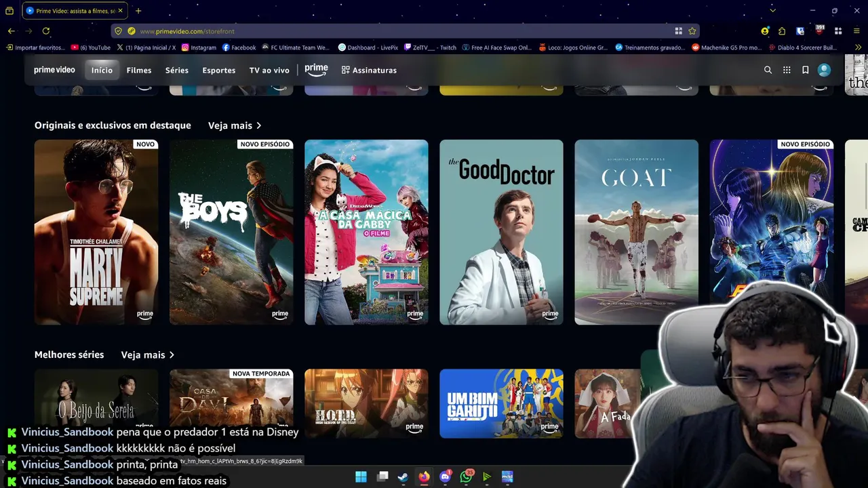The width and height of the screenshot is (868, 488).
Task: Open the tab list dropdown arrow
Action: pos(772,11)
